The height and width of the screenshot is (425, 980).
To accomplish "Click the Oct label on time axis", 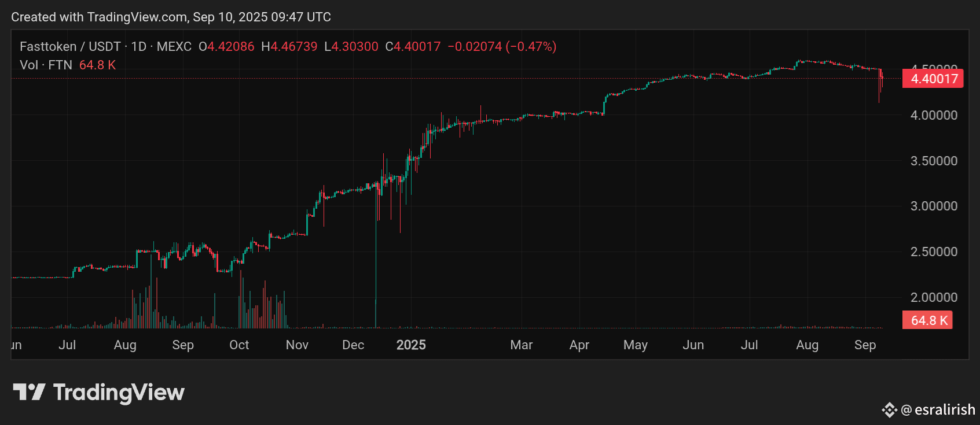I will pyautogui.click(x=239, y=345).
